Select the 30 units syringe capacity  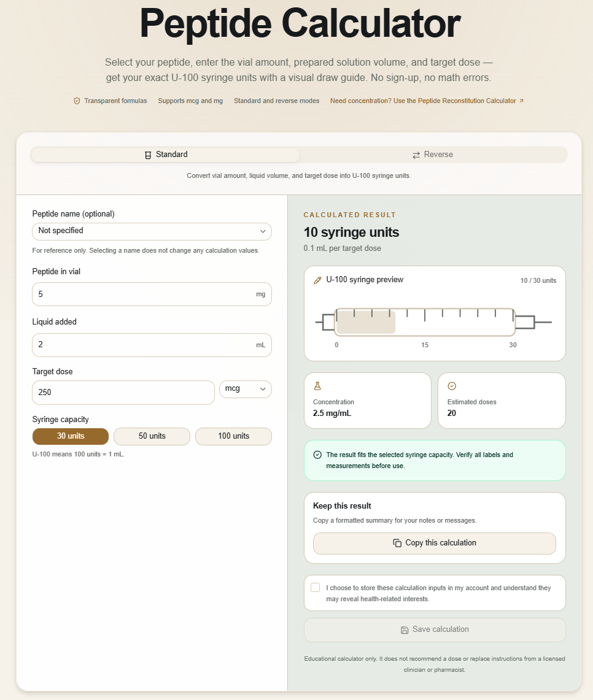pyautogui.click(x=71, y=436)
